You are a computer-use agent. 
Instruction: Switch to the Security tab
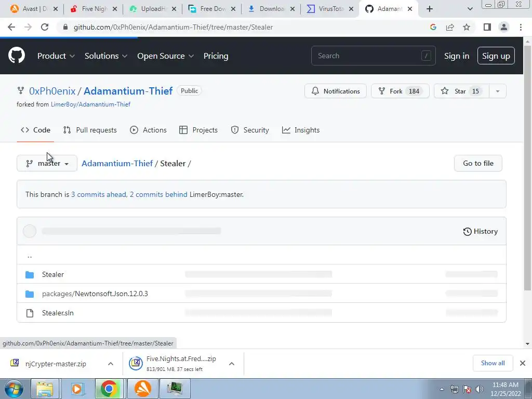[x=250, y=130]
